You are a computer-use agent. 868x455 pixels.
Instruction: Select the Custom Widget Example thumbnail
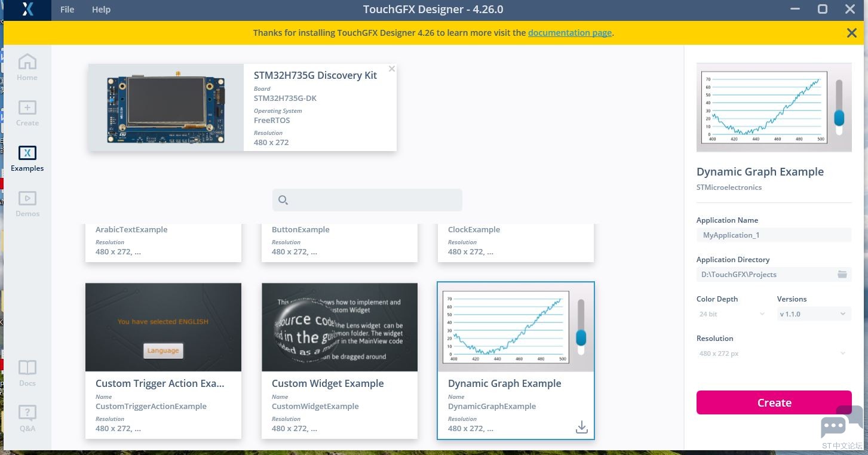339,327
